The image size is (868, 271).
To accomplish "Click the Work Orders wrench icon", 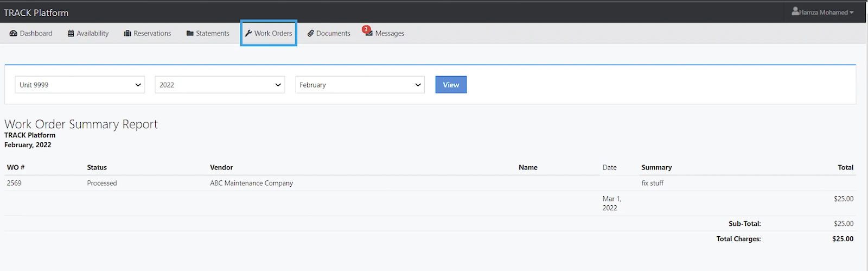I will click(x=248, y=34).
